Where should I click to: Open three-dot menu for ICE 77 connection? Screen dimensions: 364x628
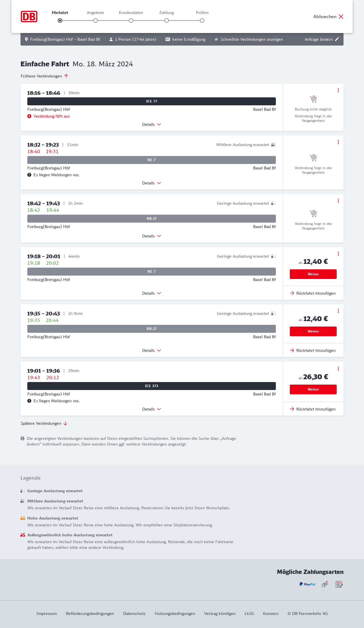pyautogui.click(x=338, y=90)
